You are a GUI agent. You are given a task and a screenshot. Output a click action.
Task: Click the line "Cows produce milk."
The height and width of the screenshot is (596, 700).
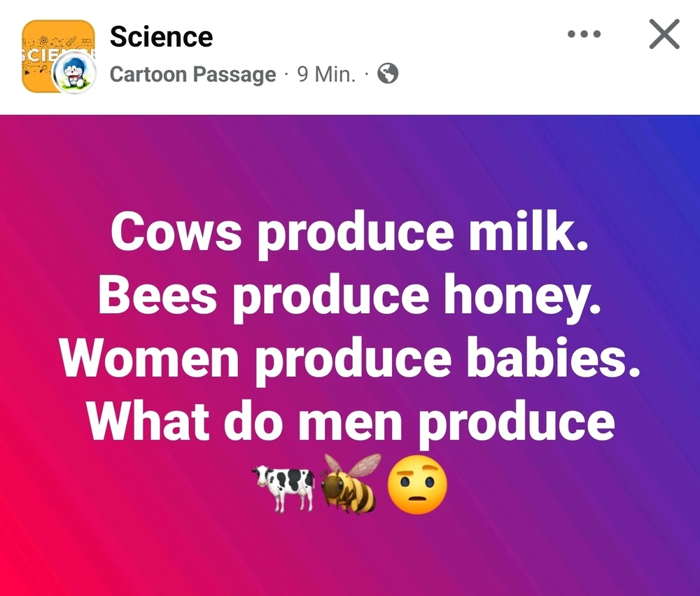[349, 233]
